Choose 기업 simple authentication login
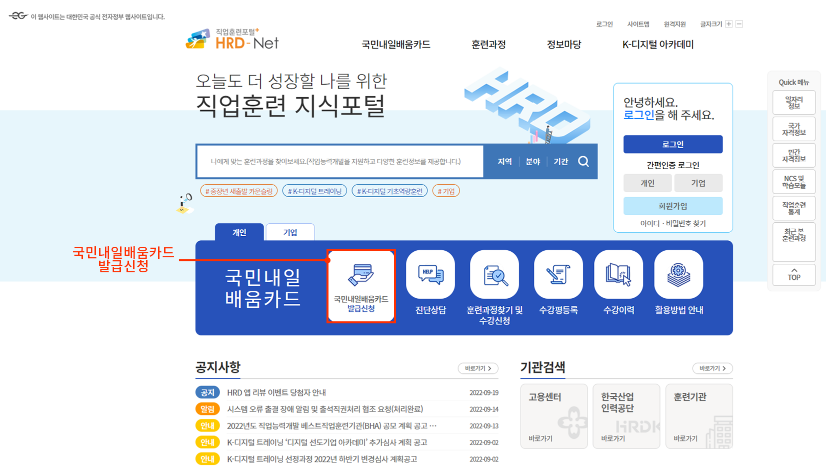Viewport: 826px width, 474px height. tap(698, 183)
